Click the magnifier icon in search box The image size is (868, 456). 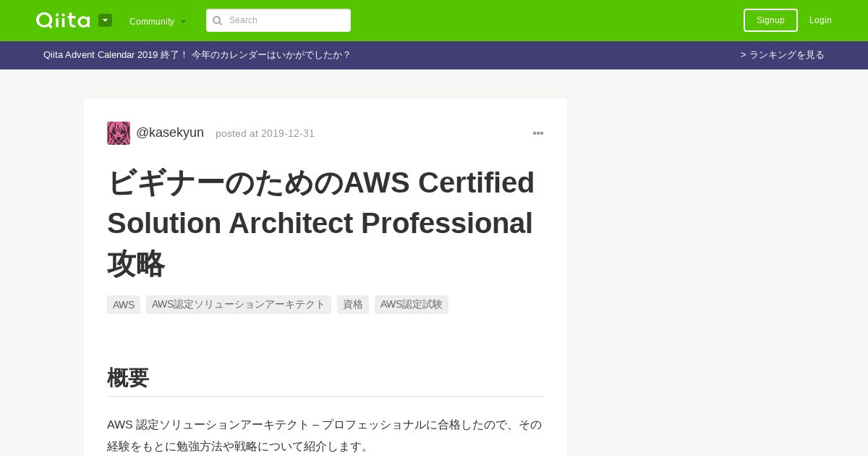coord(217,20)
